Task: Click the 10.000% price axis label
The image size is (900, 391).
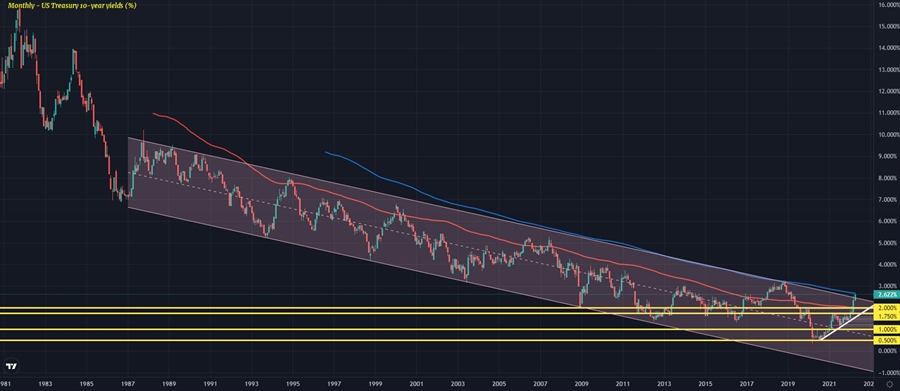Action: (887, 134)
